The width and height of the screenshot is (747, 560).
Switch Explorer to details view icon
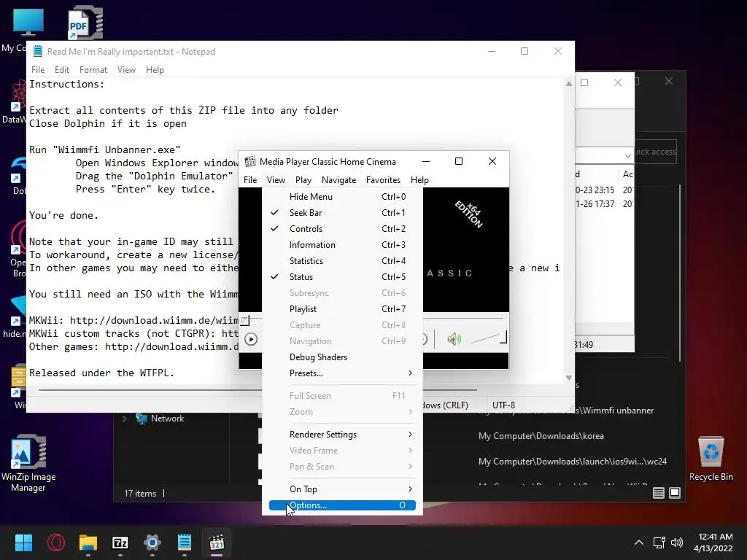(x=659, y=493)
